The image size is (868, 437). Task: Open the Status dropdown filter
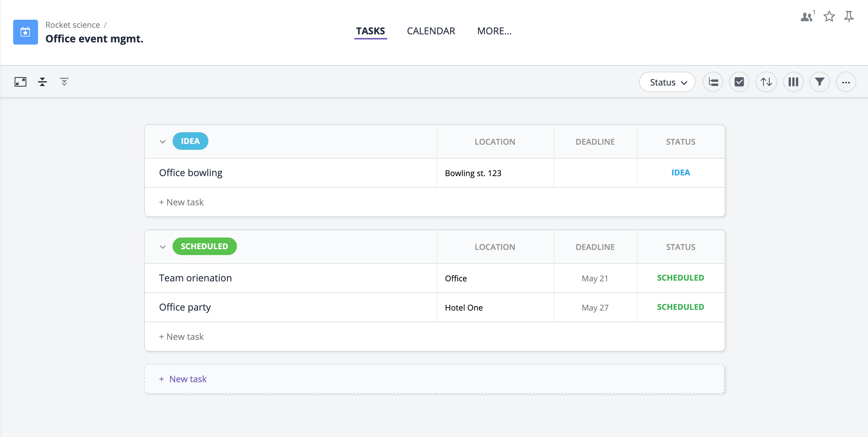click(x=667, y=82)
